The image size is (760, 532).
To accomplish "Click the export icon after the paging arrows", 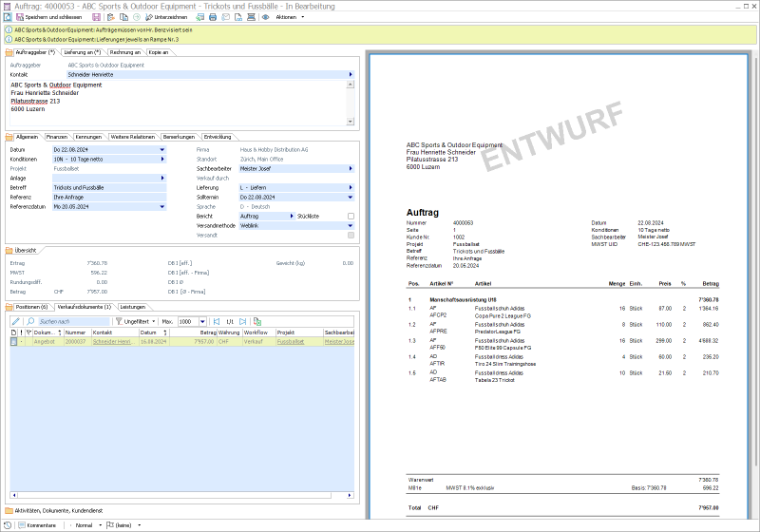I will click(257, 321).
